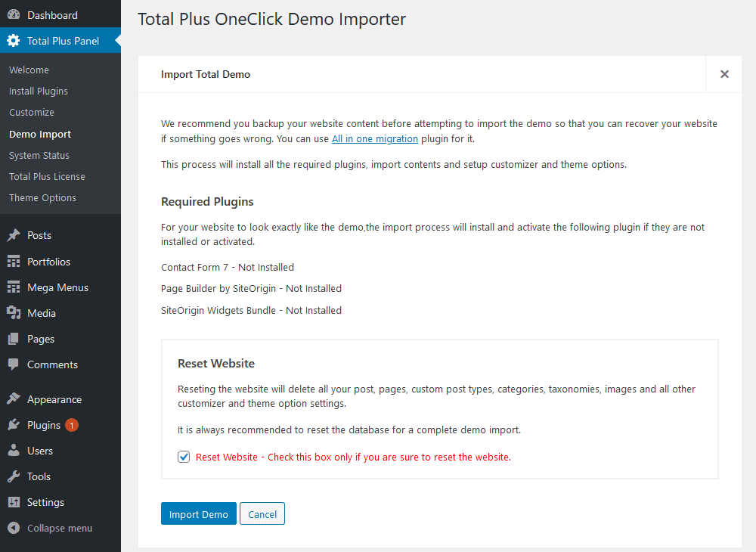Click the Portfolios grid icon

coord(14,262)
